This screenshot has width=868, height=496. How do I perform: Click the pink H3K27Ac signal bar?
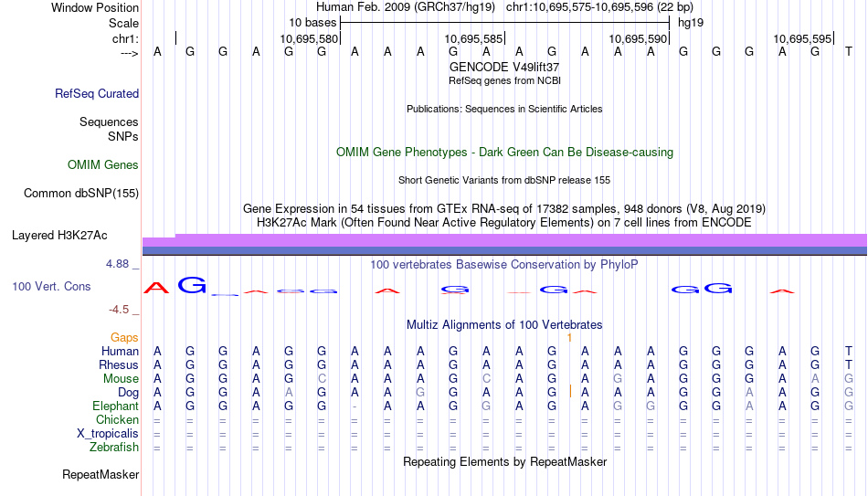[x=504, y=241]
